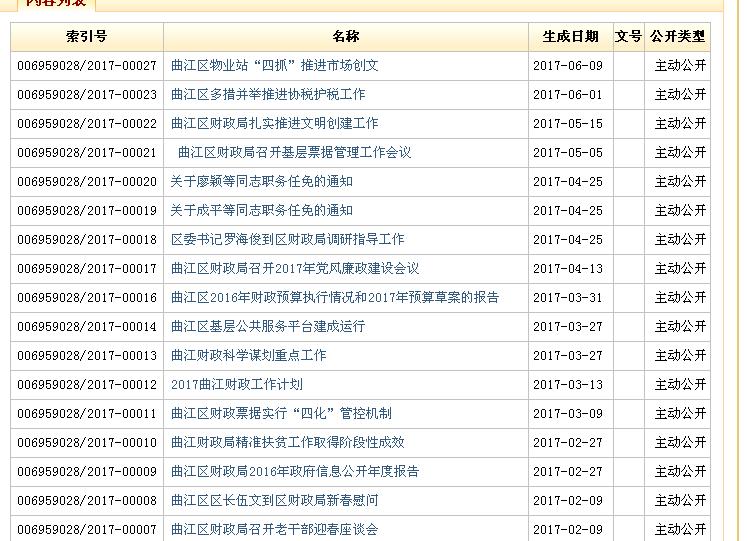This screenshot has height=541, width=748.
Task: Open link 2017曲江财政工作计划
Action: click(x=237, y=385)
